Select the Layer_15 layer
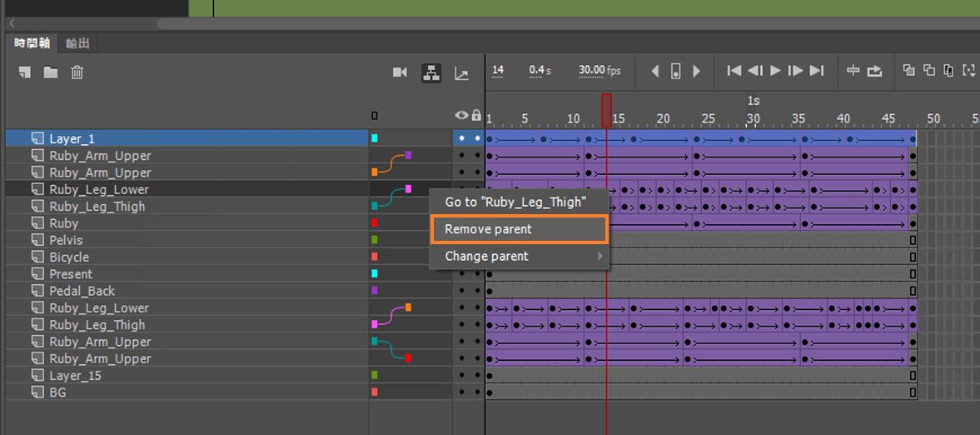 [187, 375]
